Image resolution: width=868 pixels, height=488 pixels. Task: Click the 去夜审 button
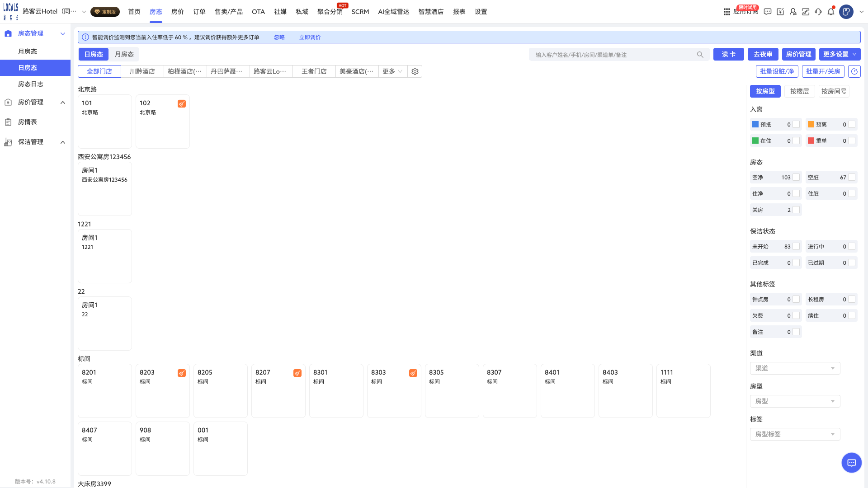pyautogui.click(x=763, y=54)
